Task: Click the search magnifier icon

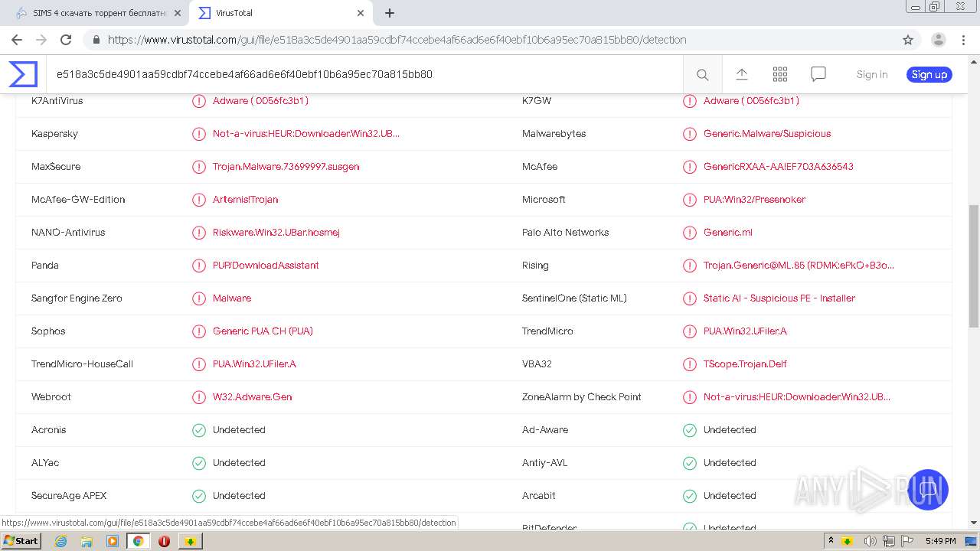Action: click(702, 74)
